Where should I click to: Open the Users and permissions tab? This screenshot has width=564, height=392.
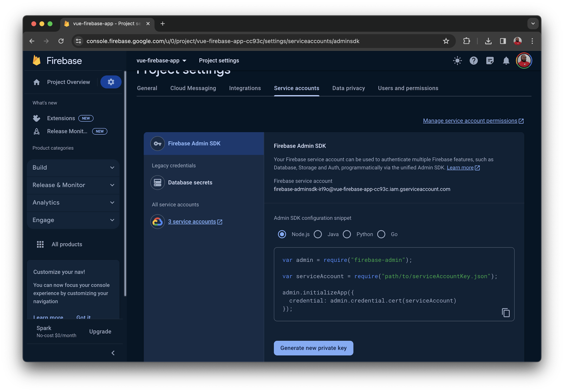[x=408, y=88]
